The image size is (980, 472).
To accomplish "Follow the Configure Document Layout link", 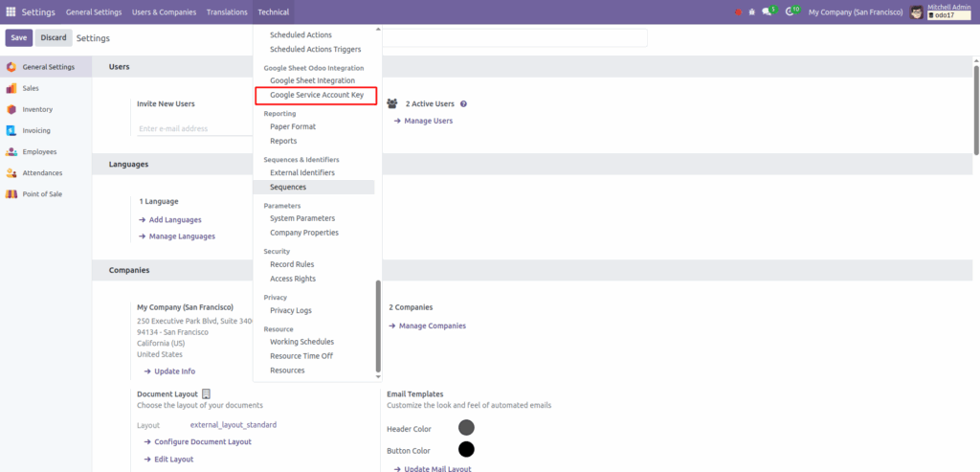I will pos(197,442).
